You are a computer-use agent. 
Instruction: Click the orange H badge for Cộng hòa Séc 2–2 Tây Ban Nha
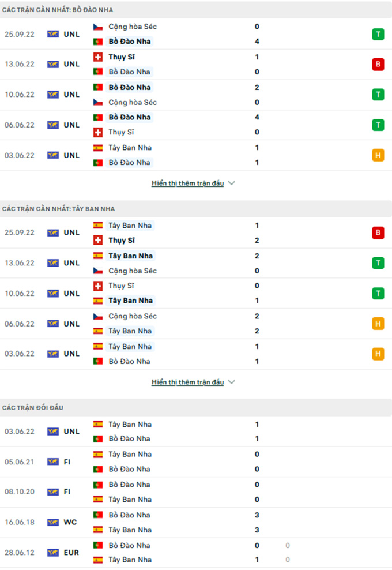point(378,324)
